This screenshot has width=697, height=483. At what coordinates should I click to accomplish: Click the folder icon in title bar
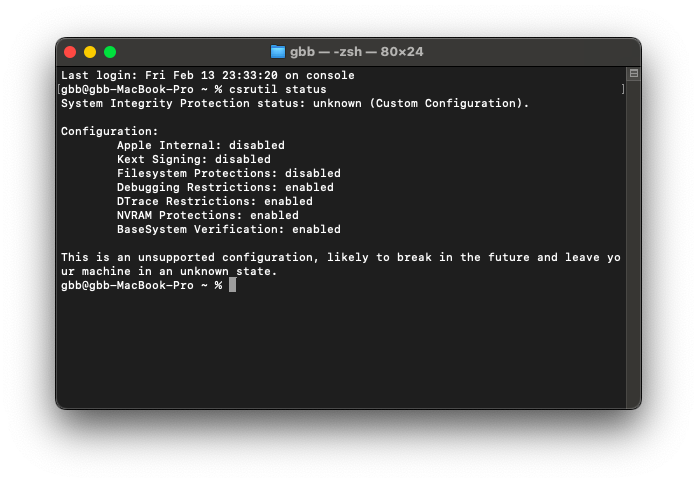pyautogui.click(x=278, y=52)
